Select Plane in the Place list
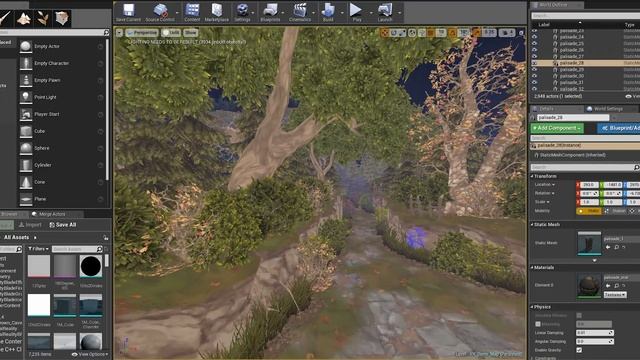Screen dimensions: 640x360 tap(61, 199)
